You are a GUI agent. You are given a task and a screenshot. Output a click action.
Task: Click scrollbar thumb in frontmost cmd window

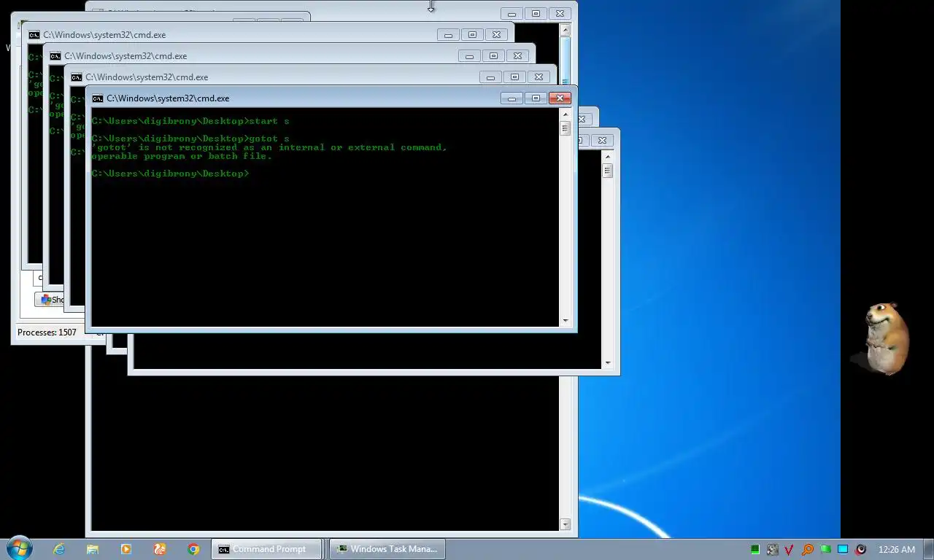tap(565, 128)
